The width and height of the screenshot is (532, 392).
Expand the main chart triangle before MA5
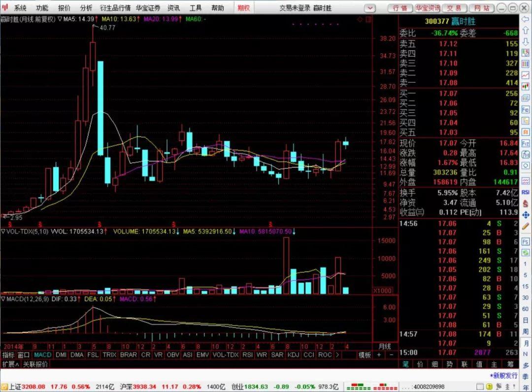[x=60, y=19]
